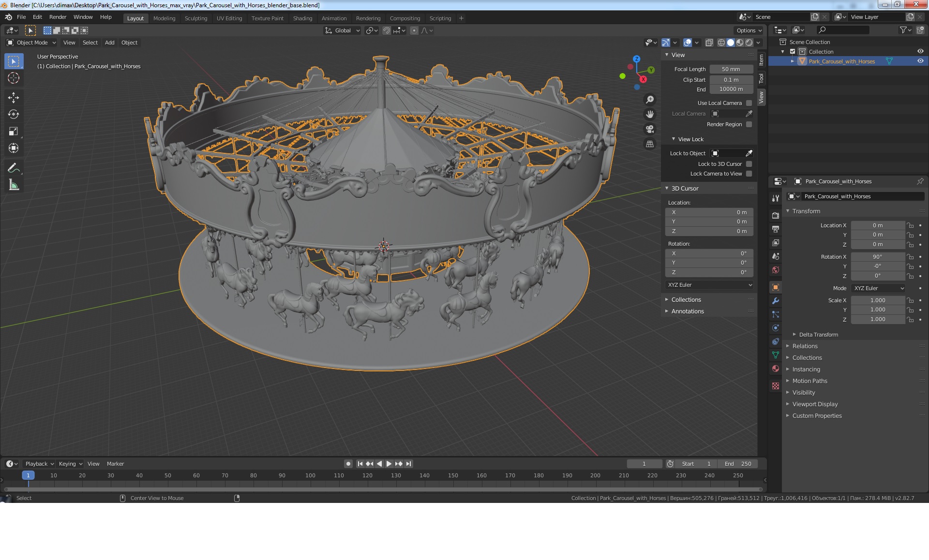929x560 pixels.
Task: Expand the Relations panel
Action: click(x=805, y=346)
